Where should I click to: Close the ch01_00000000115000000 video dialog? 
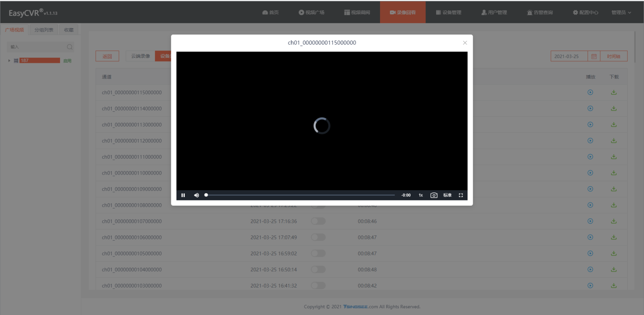click(465, 43)
